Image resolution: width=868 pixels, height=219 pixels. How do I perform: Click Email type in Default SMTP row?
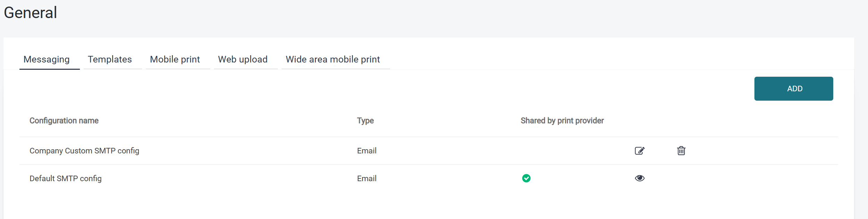367,178
